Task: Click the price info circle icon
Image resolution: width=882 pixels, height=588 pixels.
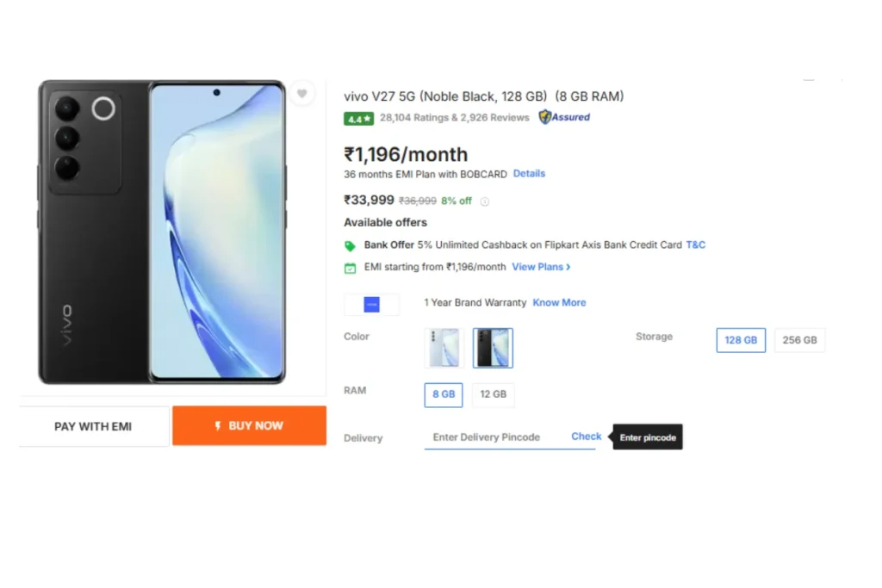Action: [484, 201]
